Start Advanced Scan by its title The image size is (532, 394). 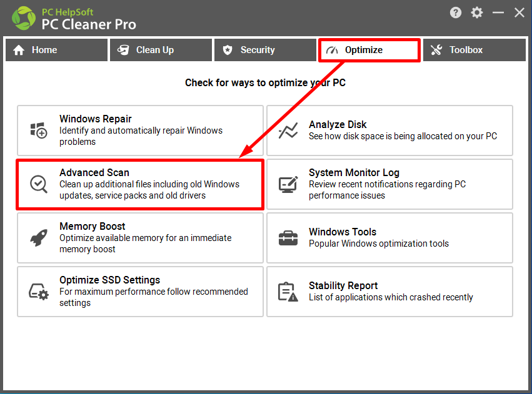click(x=94, y=172)
